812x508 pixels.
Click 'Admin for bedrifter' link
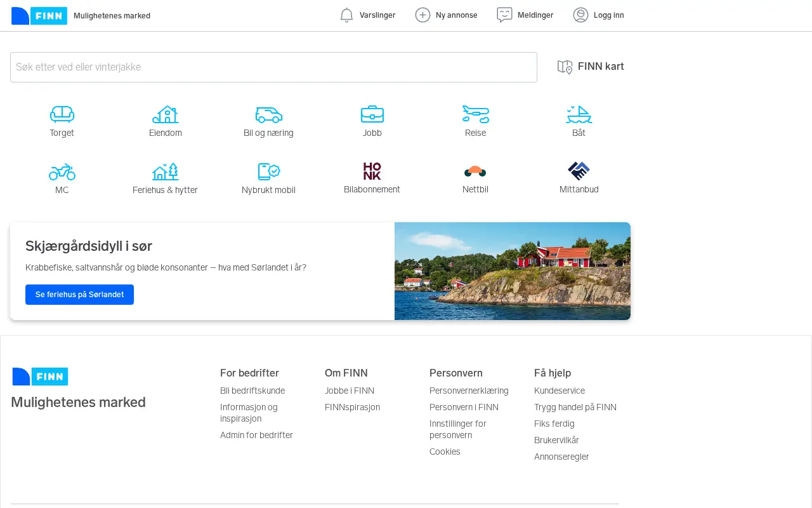[x=256, y=435]
